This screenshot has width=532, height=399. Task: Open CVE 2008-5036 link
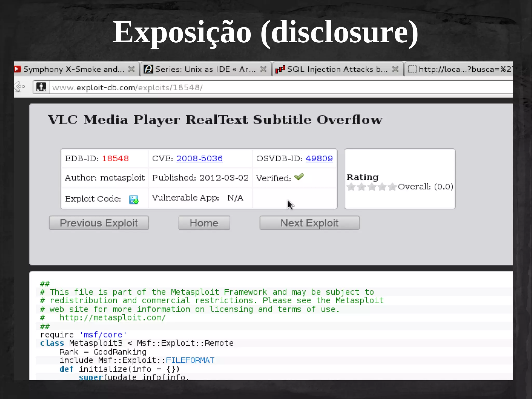pos(199,158)
